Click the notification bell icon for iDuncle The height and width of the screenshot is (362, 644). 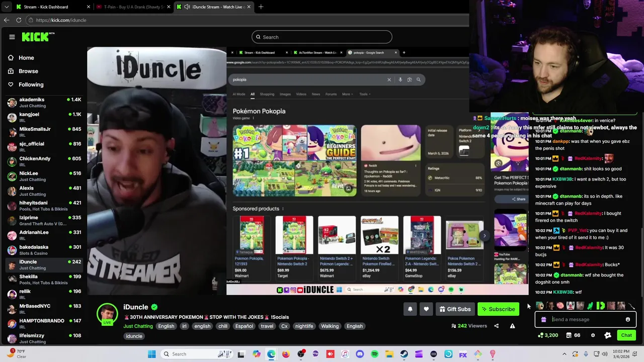point(410,309)
